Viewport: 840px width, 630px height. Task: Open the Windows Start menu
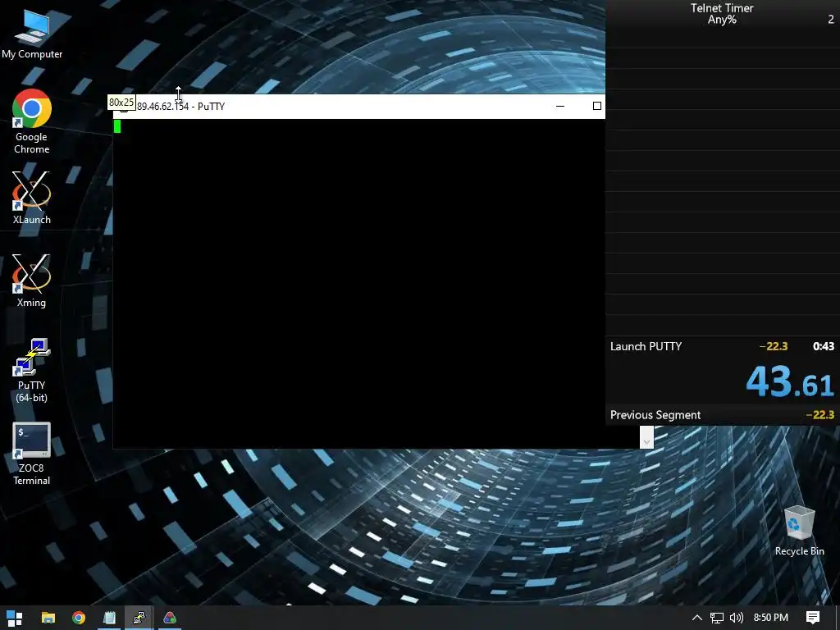pyautogui.click(x=15, y=618)
